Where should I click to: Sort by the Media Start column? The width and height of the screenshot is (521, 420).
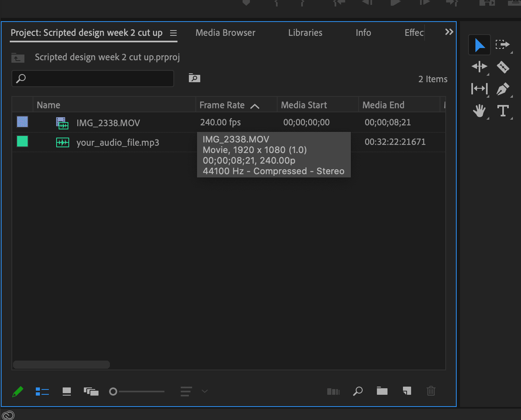304,105
